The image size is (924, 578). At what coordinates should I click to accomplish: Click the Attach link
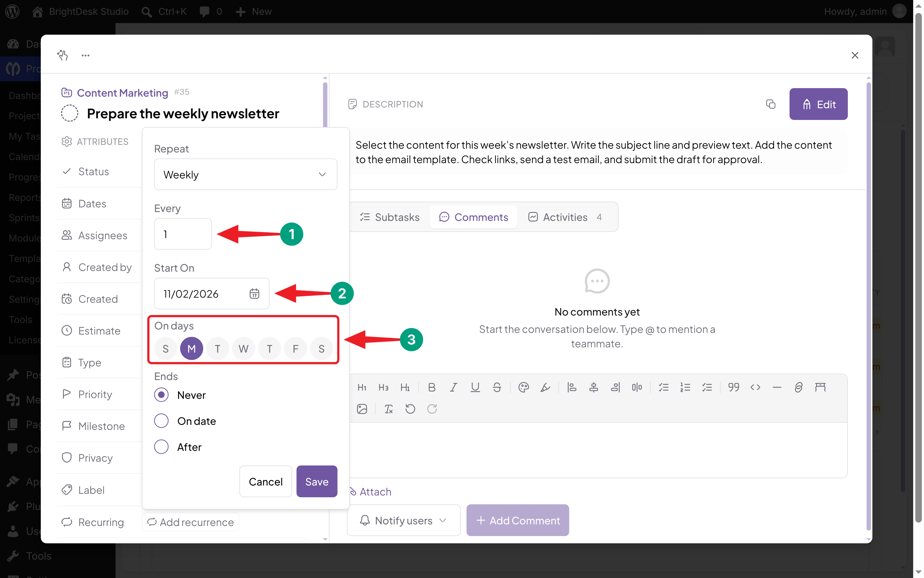coord(370,492)
